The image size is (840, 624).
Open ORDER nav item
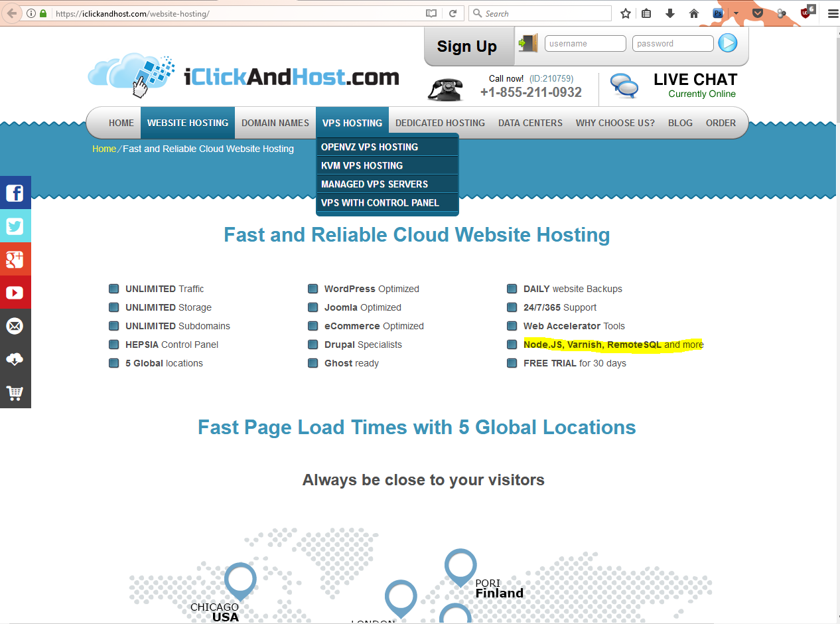[x=721, y=123]
